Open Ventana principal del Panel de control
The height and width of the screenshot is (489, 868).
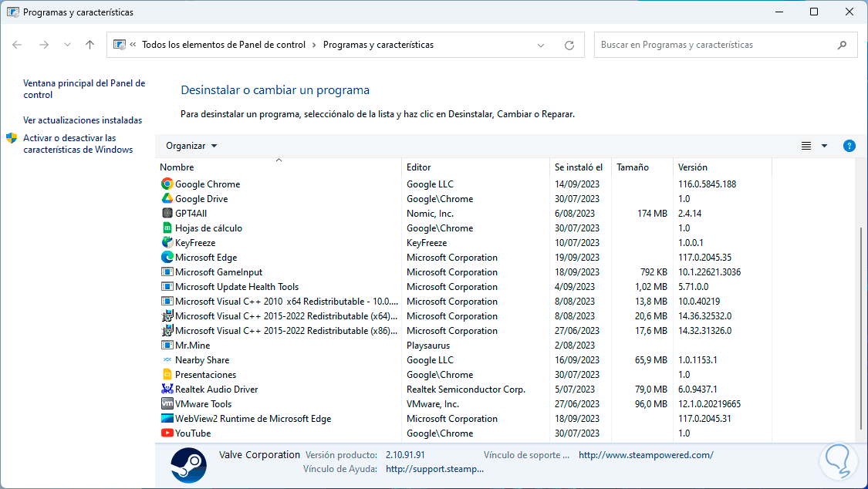[84, 89]
